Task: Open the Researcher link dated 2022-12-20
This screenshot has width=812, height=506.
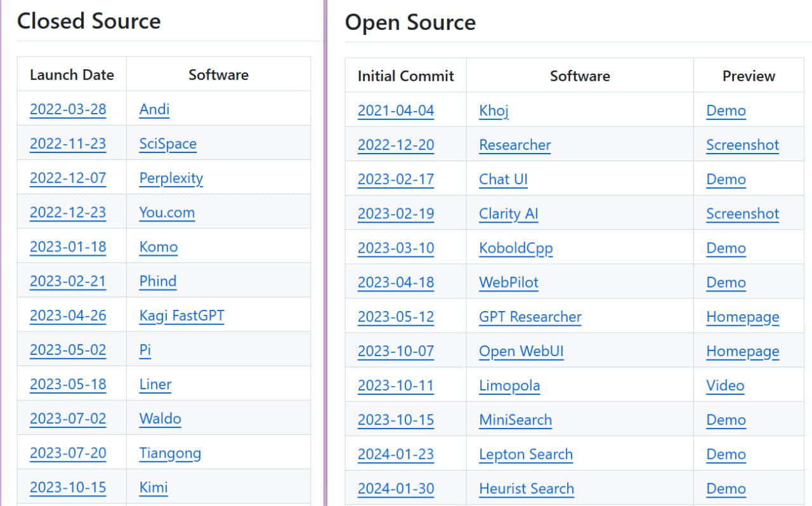Action: coord(515,145)
